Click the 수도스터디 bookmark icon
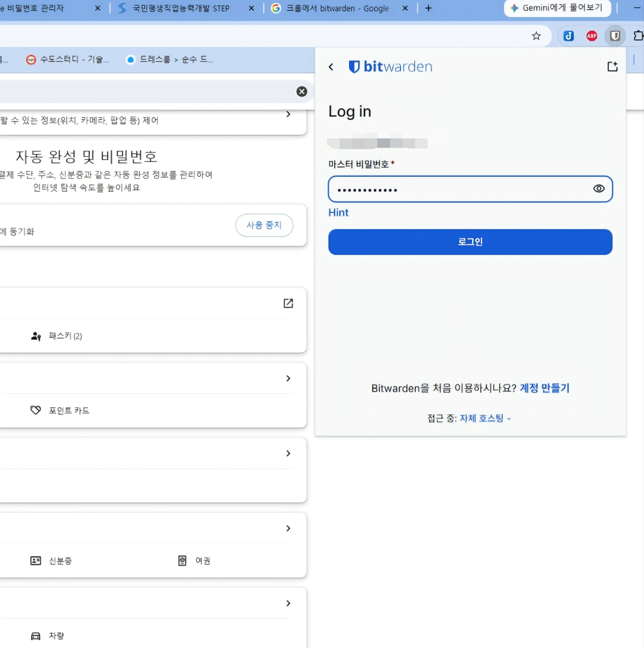 coord(31,60)
